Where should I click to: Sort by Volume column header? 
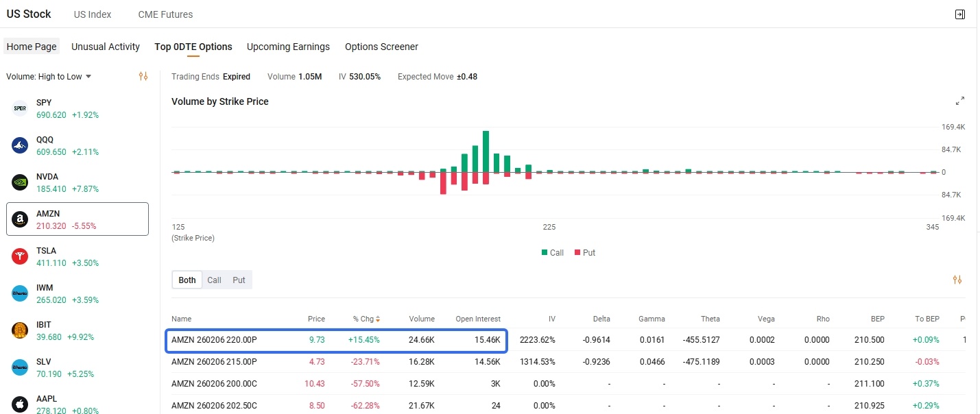422,319
